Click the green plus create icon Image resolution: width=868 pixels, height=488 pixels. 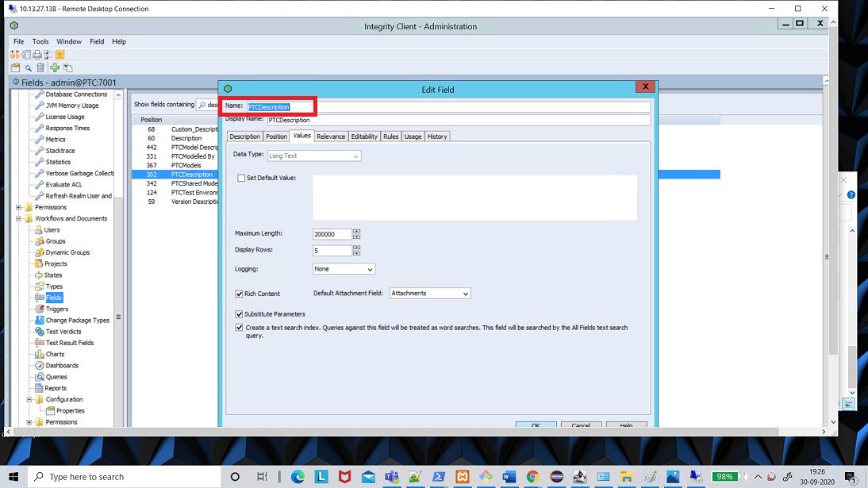point(55,68)
